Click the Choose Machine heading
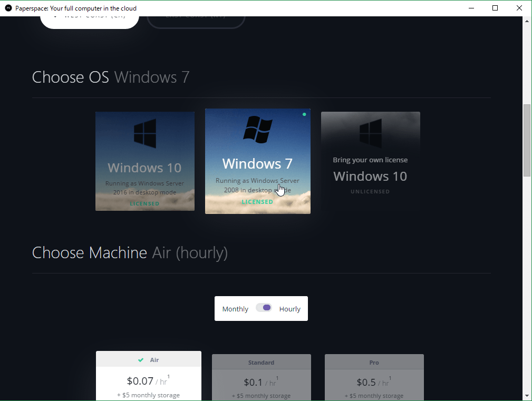Screen dimensions: 532x401 (130, 253)
